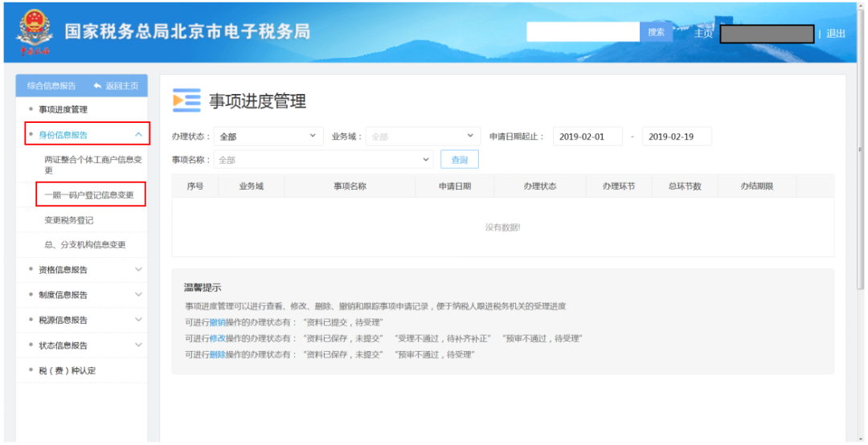
Task: Open the 事项名称 dropdown
Action: pos(323,159)
